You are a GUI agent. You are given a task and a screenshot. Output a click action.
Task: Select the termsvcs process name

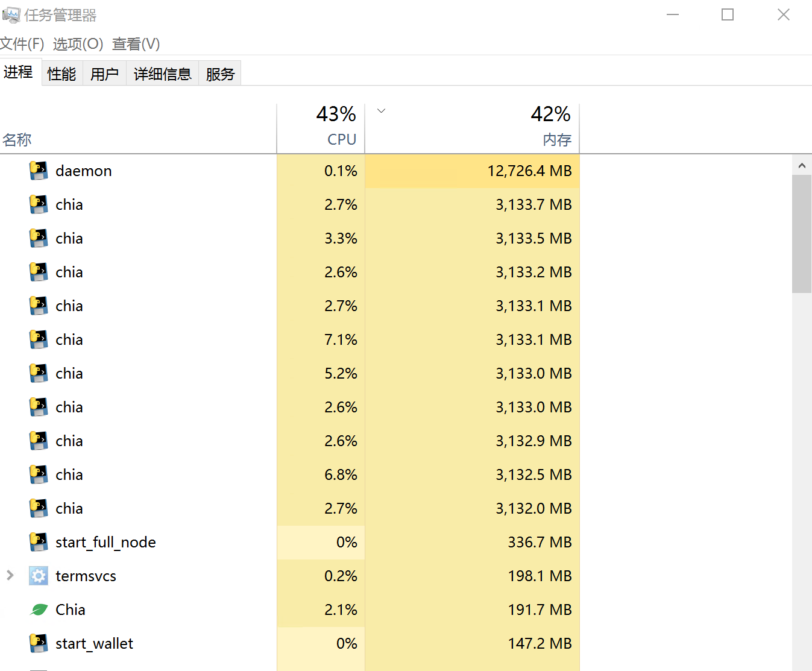[x=86, y=576]
